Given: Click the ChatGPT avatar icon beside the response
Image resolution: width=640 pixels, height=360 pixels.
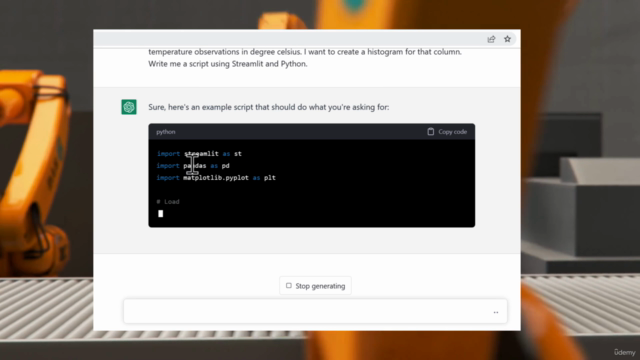Looking at the screenshot, I should (129, 107).
